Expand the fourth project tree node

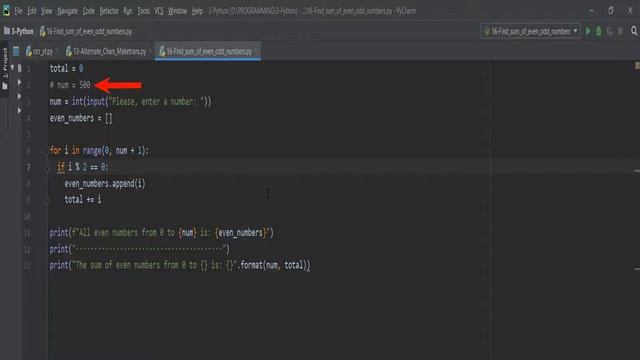(19, 111)
